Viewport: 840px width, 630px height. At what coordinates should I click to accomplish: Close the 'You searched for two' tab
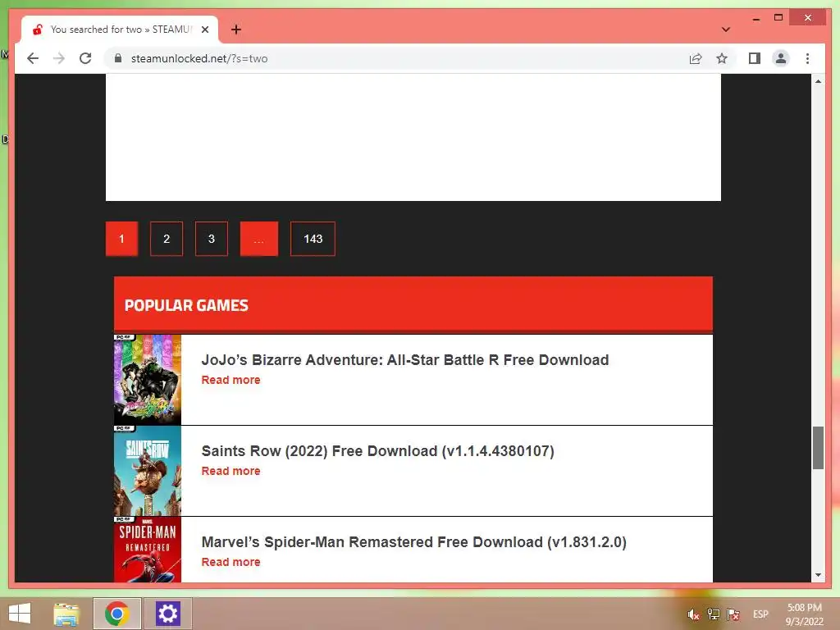coord(204,30)
